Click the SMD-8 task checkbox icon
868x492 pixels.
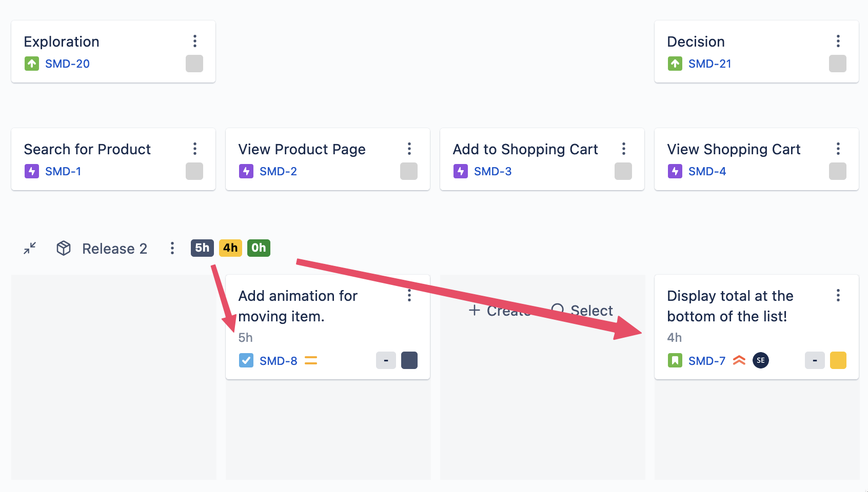[x=246, y=361]
